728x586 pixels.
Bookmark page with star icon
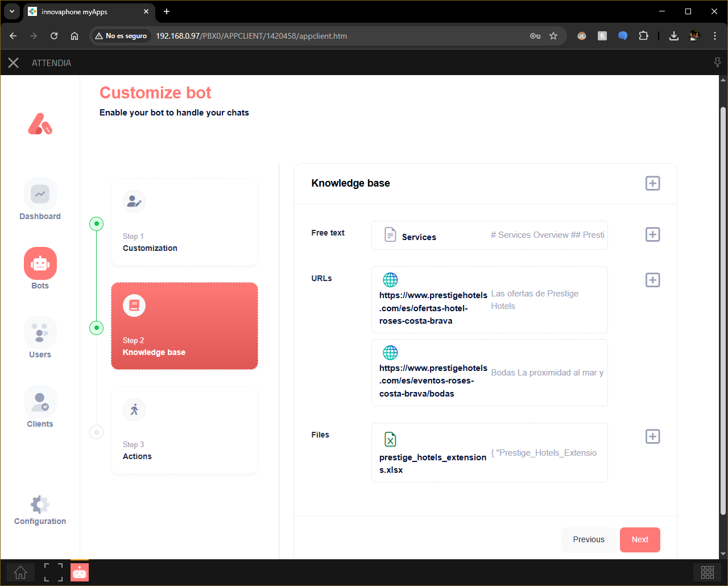click(553, 36)
